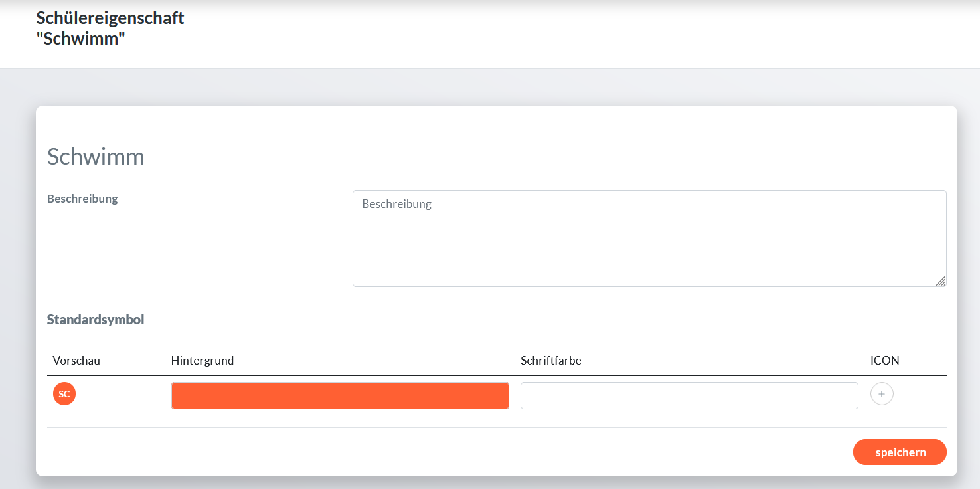This screenshot has height=489, width=980.
Task: Click the bold Beschreibung field label
Action: click(82, 199)
